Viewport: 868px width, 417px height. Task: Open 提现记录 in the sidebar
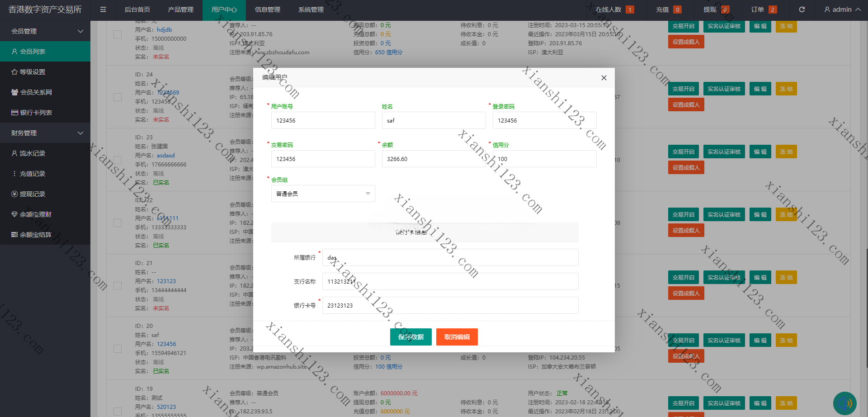pyautogui.click(x=45, y=194)
